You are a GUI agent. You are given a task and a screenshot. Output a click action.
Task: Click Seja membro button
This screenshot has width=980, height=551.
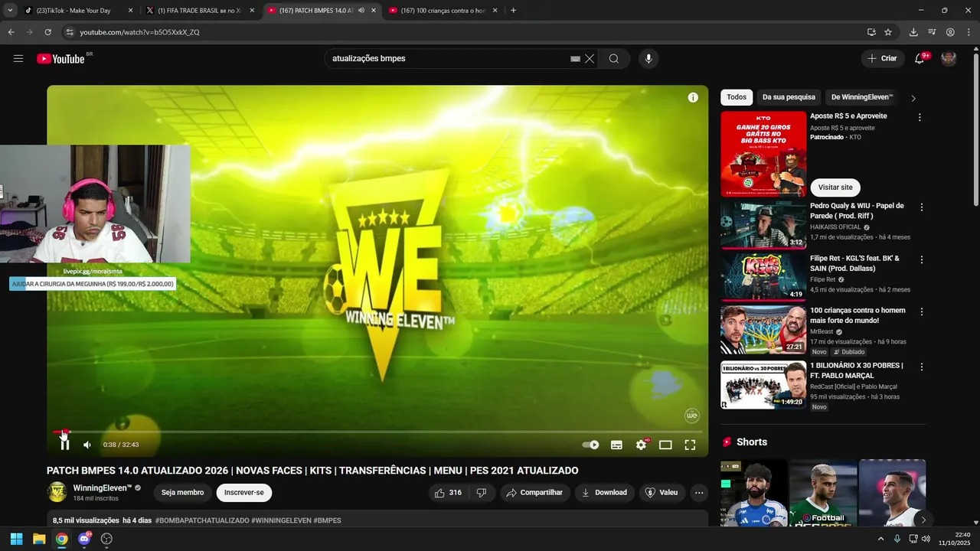click(x=182, y=493)
